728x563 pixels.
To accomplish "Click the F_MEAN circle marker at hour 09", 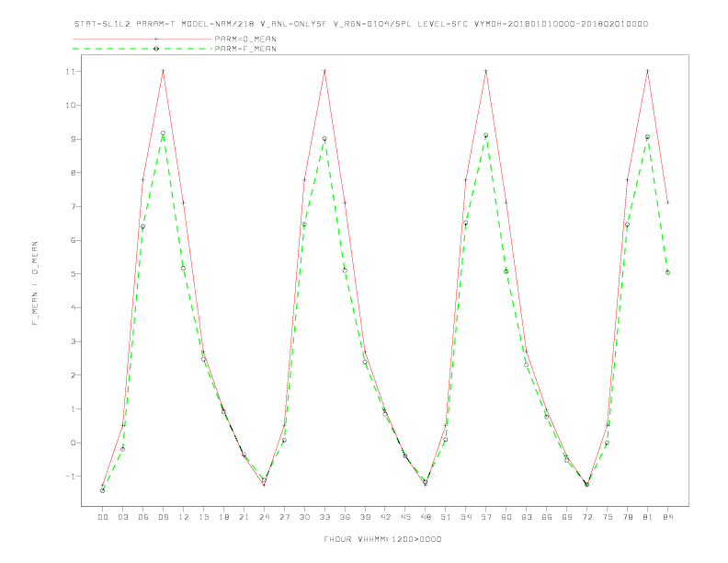I will 163,133.
